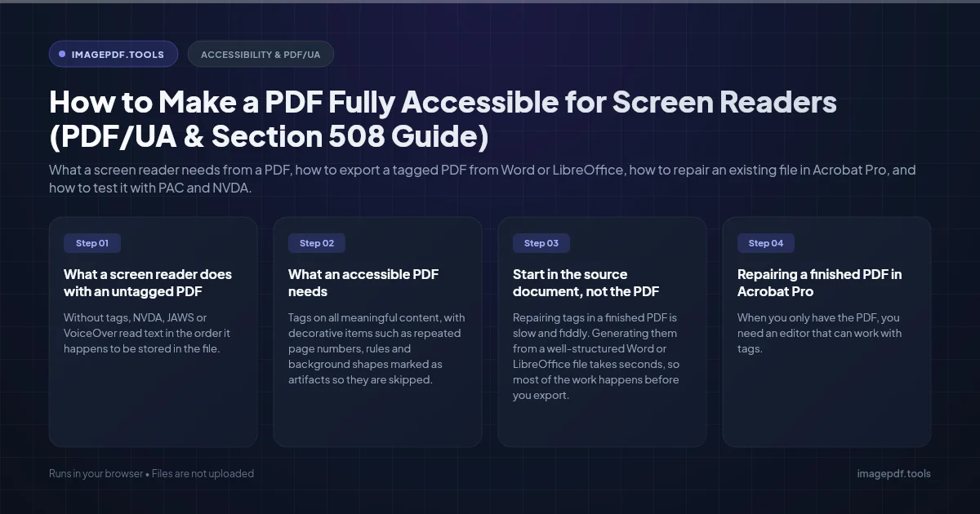Click text 'Tags on all meaningful content'
Viewport: 980px width, 514px height.
point(377,348)
